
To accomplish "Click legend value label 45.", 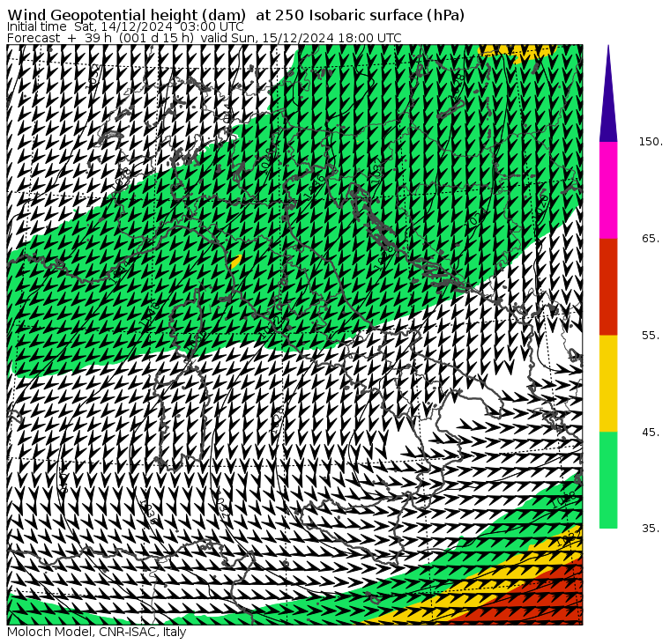I will (651, 433).
